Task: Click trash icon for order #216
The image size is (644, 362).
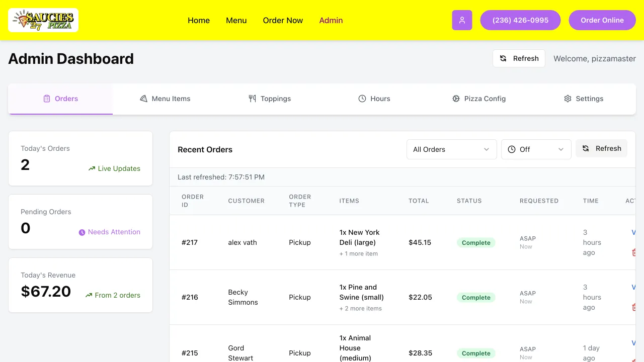Action: [633, 307]
